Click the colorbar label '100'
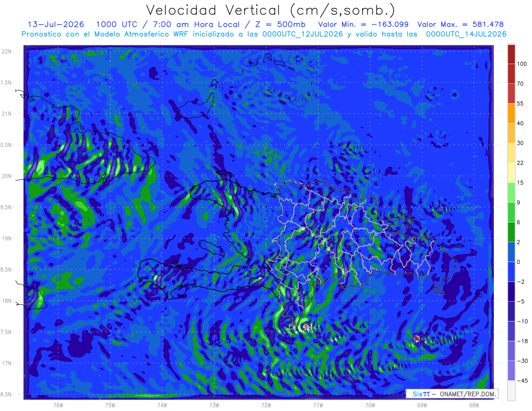 [522, 64]
